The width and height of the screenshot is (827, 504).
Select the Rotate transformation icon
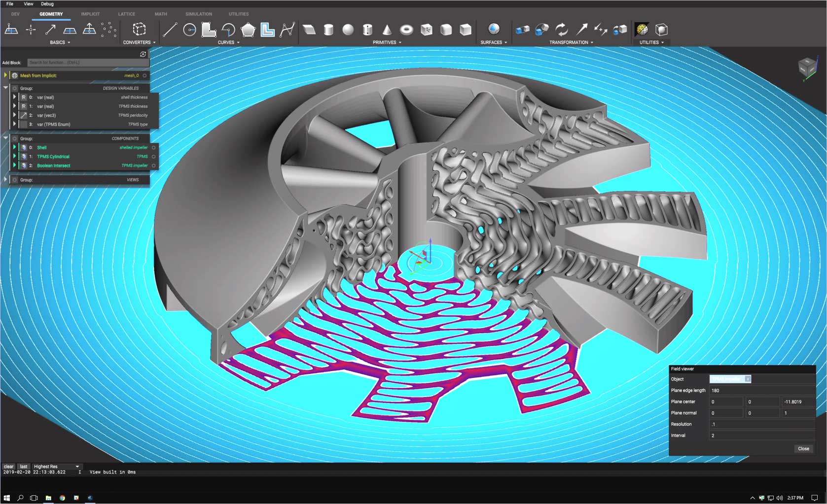click(x=562, y=30)
